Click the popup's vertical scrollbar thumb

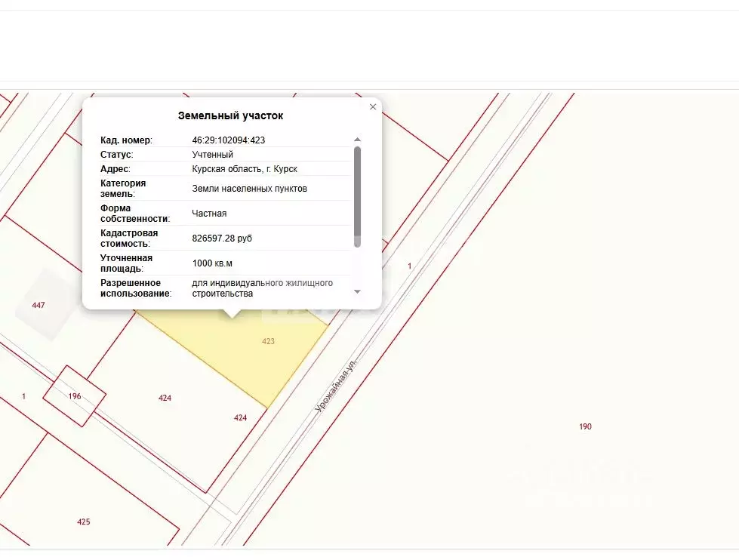click(357, 196)
